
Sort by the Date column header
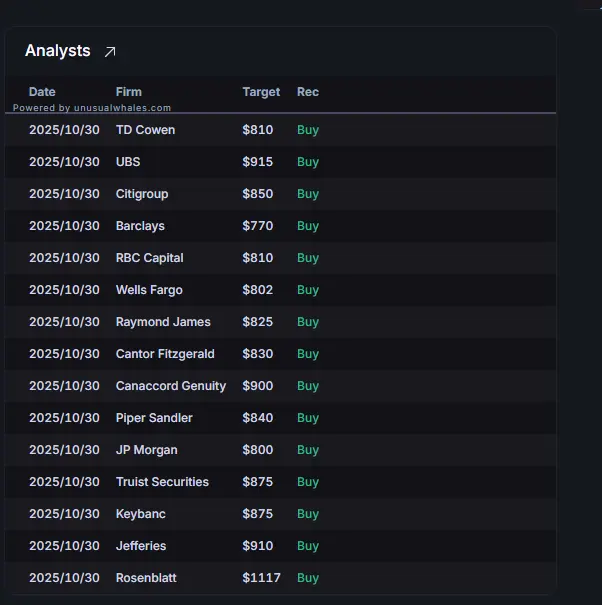tap(42, 92)
